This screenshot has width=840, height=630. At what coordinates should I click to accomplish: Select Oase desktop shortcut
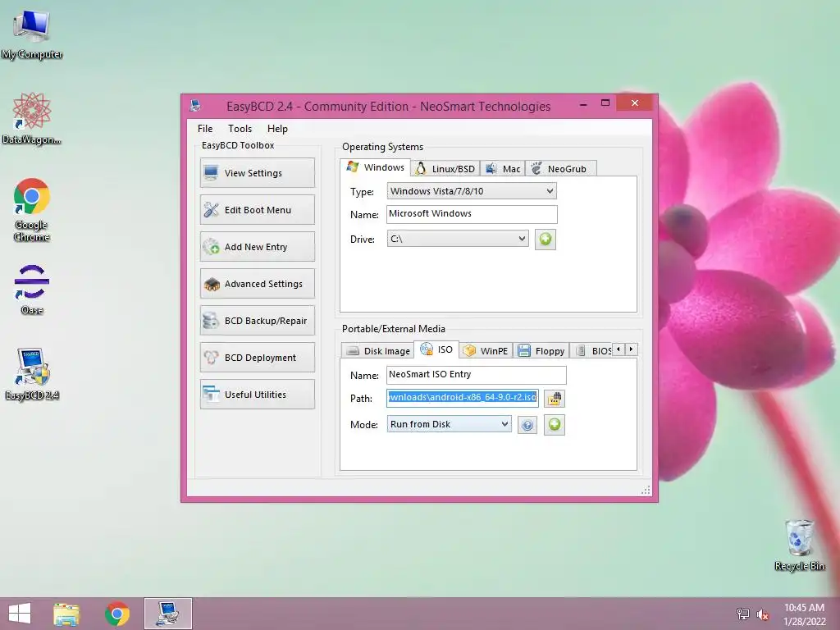click(x=32, y=290)
